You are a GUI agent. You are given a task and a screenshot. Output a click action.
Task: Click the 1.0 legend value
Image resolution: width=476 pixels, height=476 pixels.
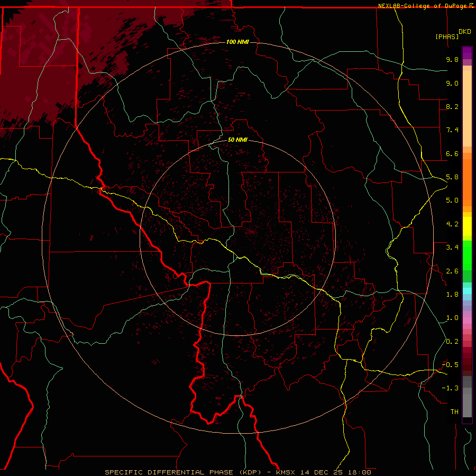click(x=452, y=318)
